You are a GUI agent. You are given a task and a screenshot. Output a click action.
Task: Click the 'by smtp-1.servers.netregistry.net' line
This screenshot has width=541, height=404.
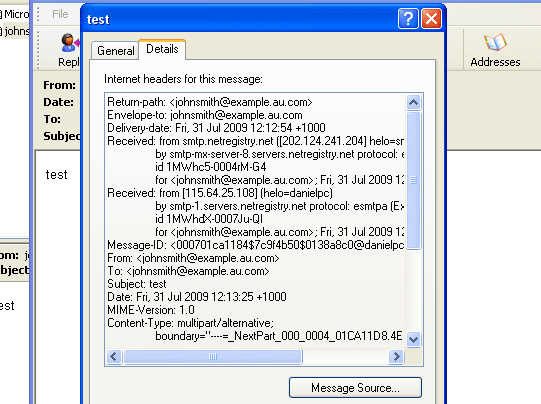click(279, 206)
